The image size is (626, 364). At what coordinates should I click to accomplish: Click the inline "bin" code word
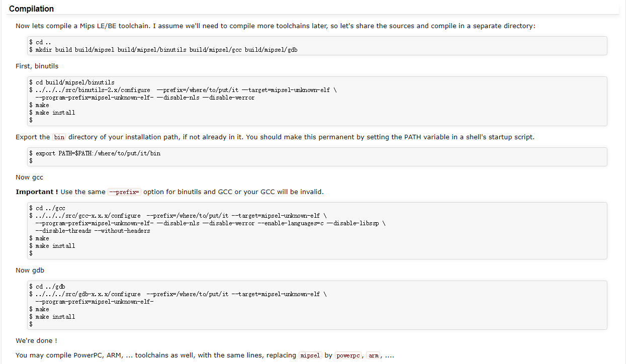59,137
